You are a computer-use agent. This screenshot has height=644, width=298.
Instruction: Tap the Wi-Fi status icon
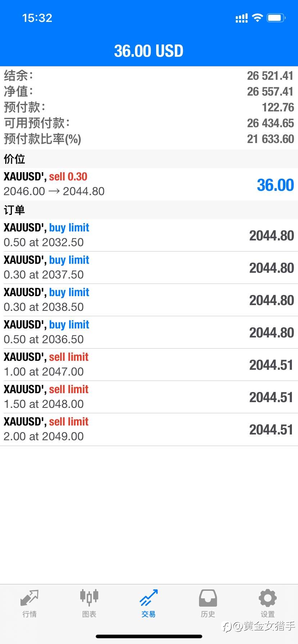pyautogui.click(x=257, y=18)
